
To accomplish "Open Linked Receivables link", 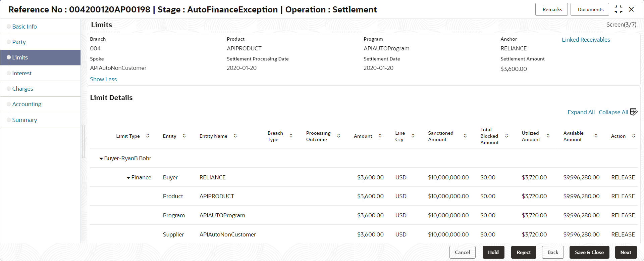I will coord(586,40).
